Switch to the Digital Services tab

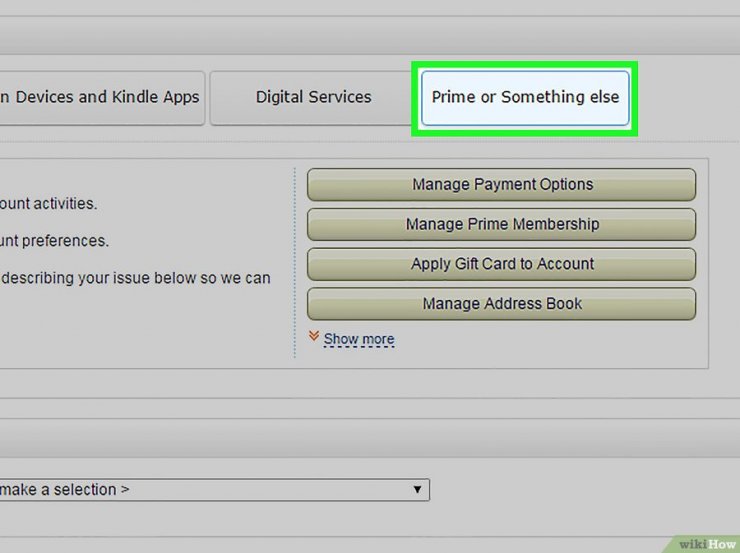313,98
